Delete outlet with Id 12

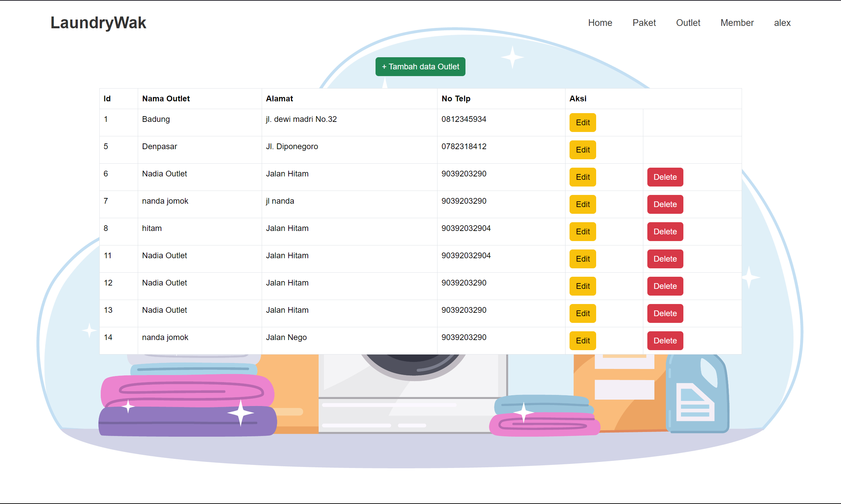pos(665,286)
